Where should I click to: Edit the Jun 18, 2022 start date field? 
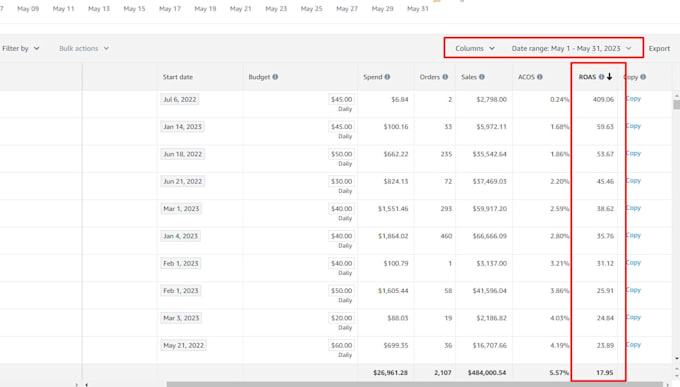pyautogui.click(x=183, y=154)
